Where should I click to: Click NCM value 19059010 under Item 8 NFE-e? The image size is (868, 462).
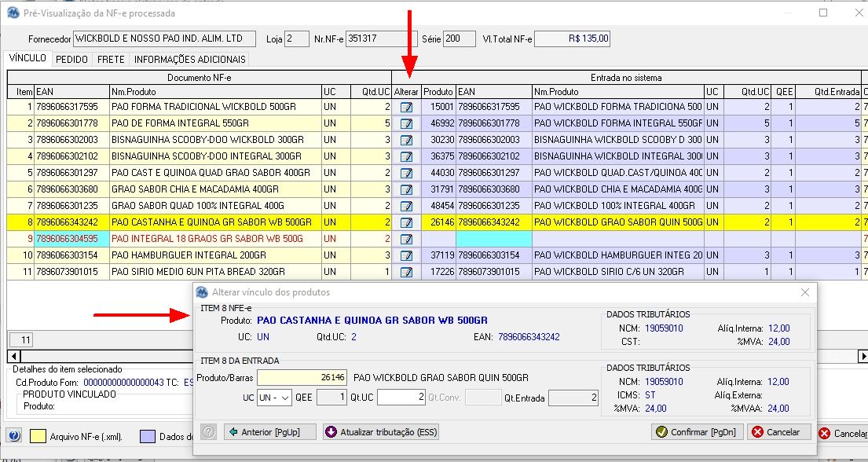pos(664,328)
